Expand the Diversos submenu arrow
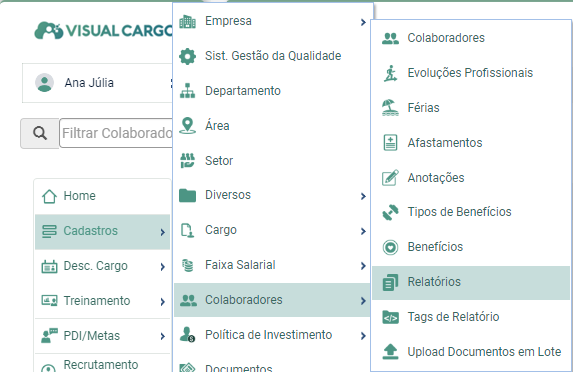 pyautogui.click(x=363, y=196)
